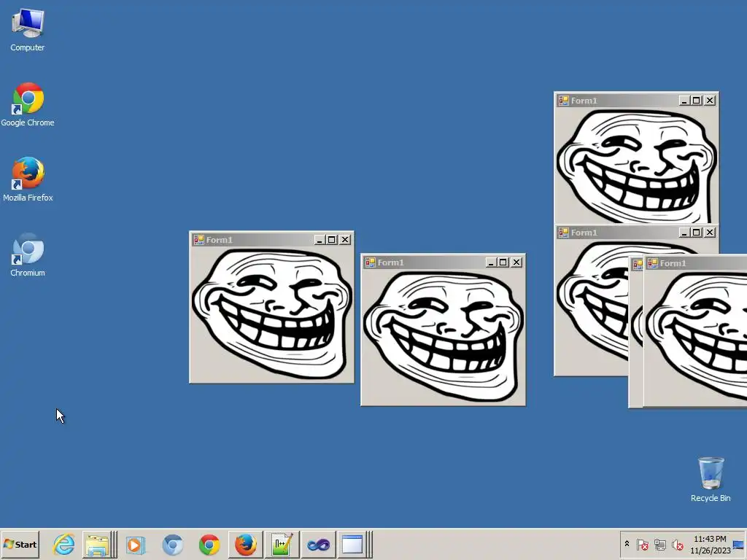The height and width of the screenshot is (560, 747).
Task: Open the clock showing 11:43 PM
Action: coord(710,544)
